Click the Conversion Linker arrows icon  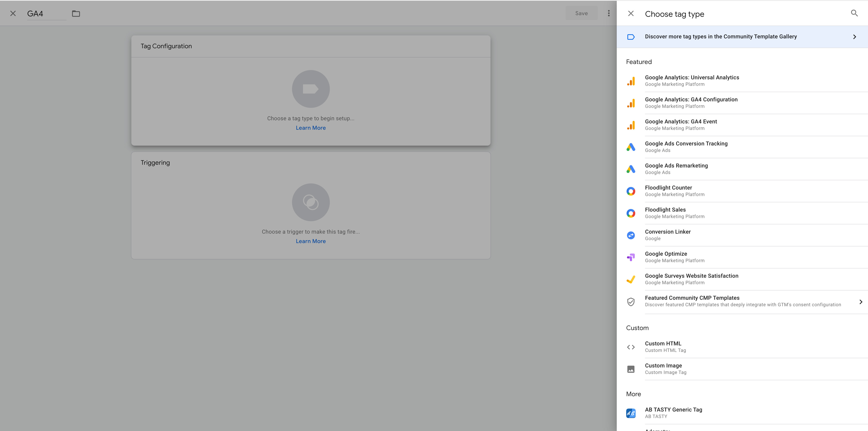coord(631,235)
